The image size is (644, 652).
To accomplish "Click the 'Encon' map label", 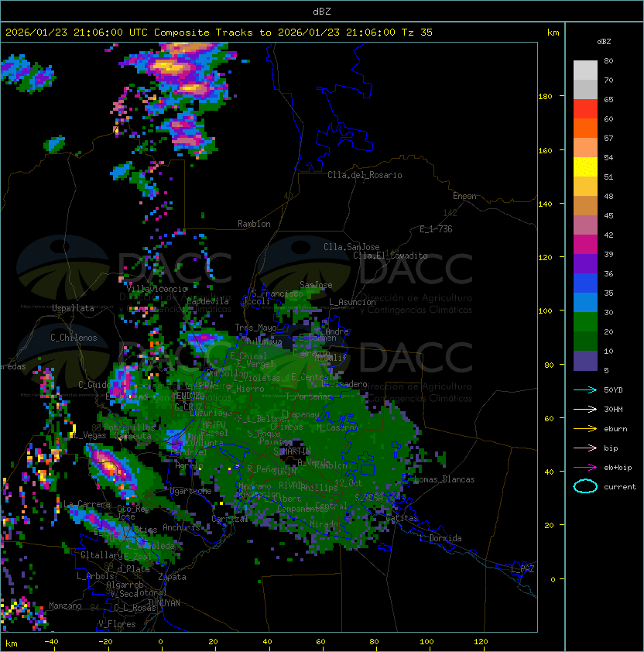I will coord(464,196).
